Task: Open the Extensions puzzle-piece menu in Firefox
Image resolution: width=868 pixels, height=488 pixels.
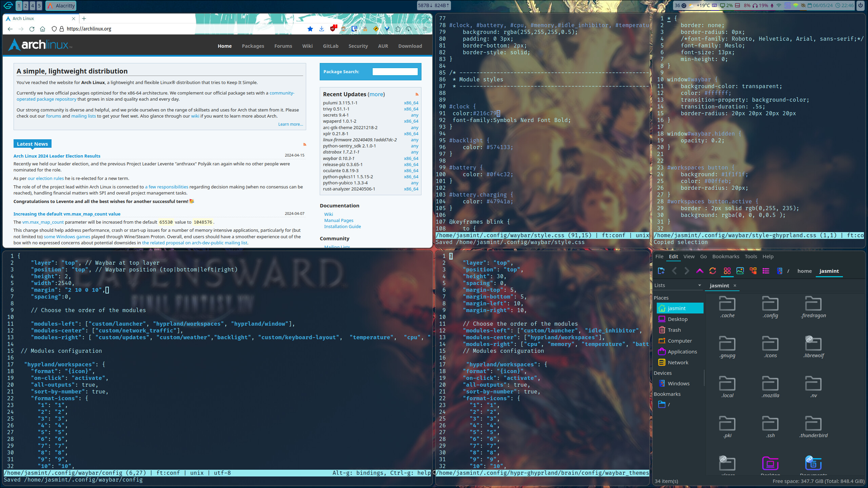Action: pos(398,29)
